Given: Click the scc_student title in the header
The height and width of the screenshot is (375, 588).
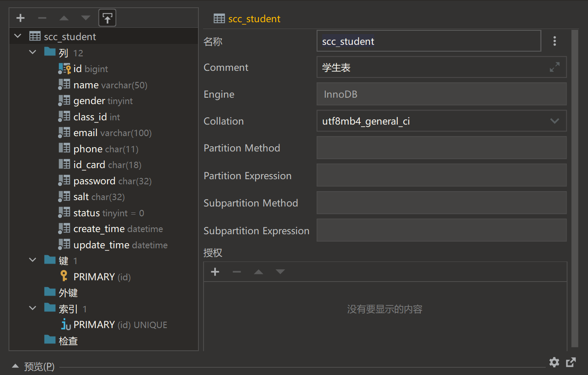Looking at the screenshot, I should (254, 18).
